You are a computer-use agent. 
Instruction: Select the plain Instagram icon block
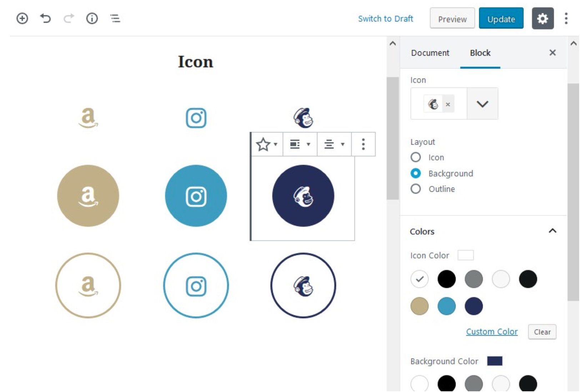click(x=196, y=118)
